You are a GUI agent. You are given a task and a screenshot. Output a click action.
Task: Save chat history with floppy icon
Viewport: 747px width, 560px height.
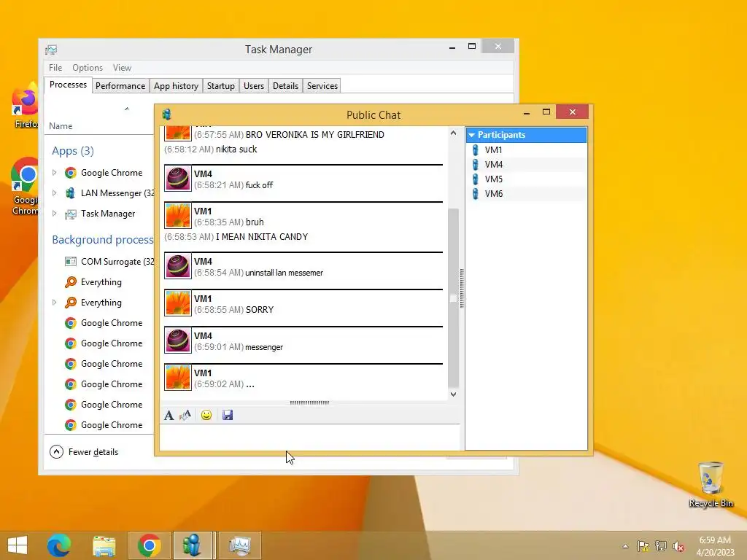coord(228,415)
